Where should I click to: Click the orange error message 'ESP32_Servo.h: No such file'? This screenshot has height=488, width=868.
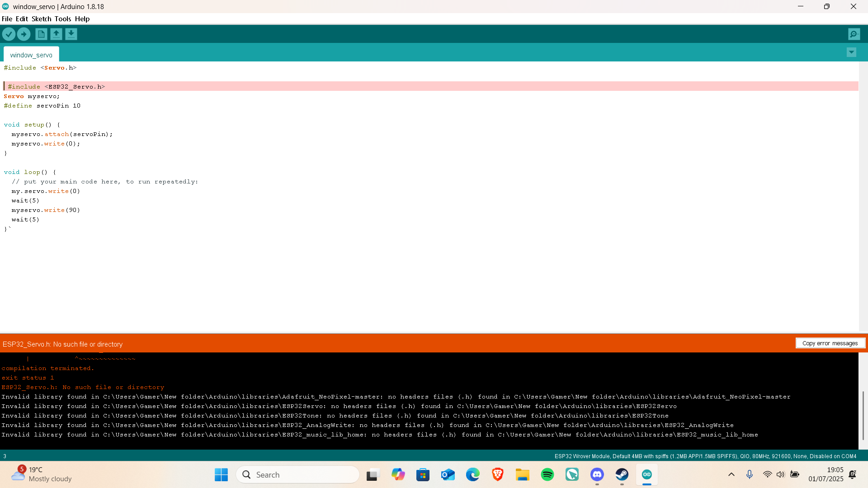pos(62,344)
